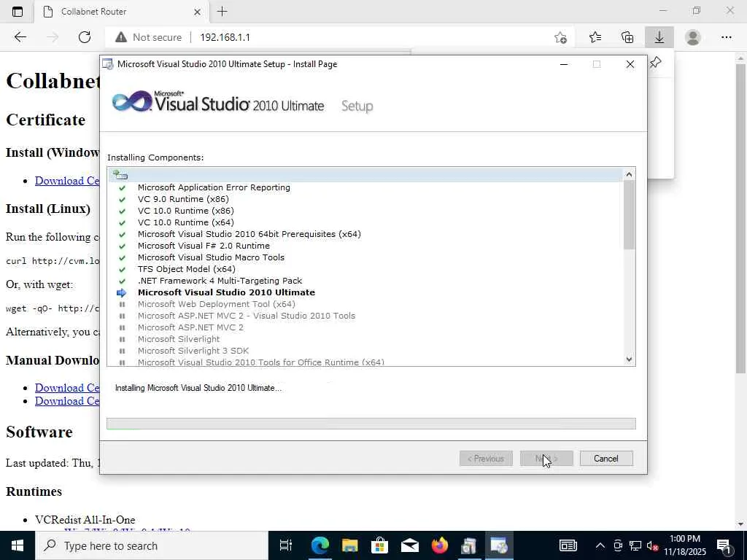Select TFS Object Model (x64) row
747x560 pixels.
point(186,269)
